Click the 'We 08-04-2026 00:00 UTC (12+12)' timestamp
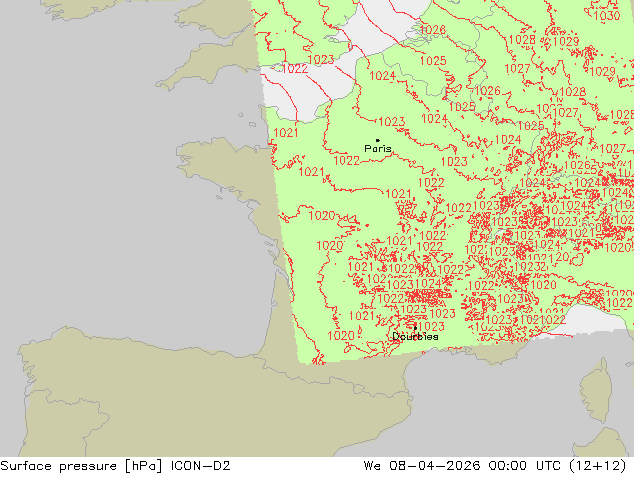 coord(495,466)
